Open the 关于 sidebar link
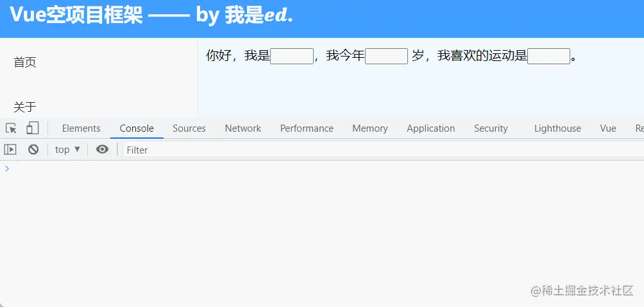 [25, 107]
